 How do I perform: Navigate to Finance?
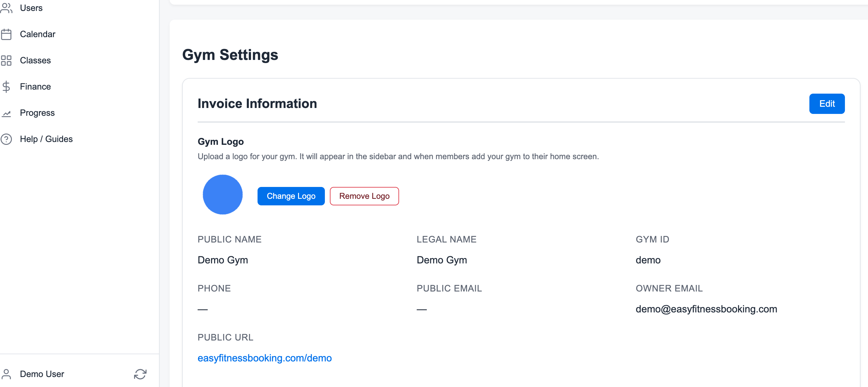click(35, 87)
